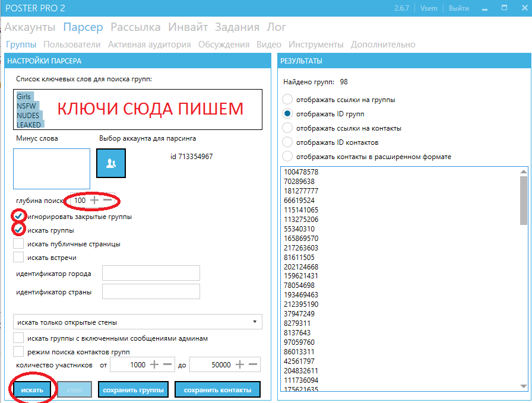Viewport: 532px width, 403px height.
Task: Click Vsem username in title bar
Action: coord(429,8)
